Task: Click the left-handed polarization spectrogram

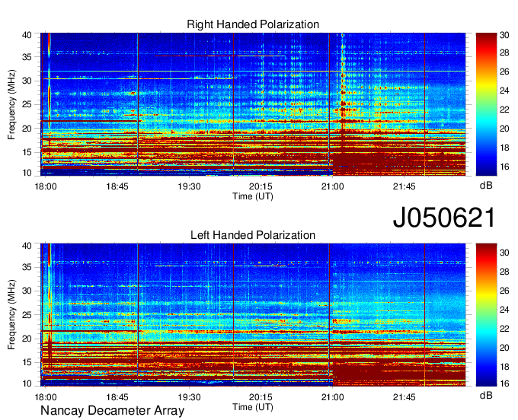Action: tap(253, 315)
